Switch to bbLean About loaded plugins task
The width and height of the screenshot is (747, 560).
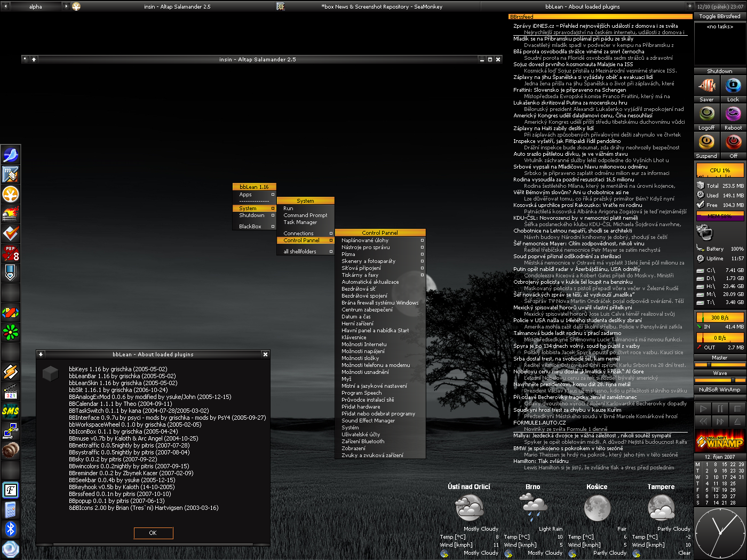[582, 6]
